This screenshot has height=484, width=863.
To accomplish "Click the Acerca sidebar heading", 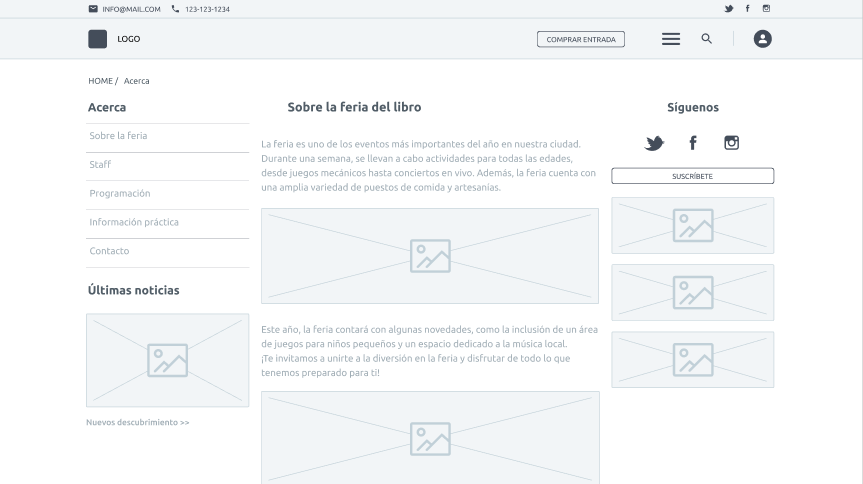I will 107,107.
